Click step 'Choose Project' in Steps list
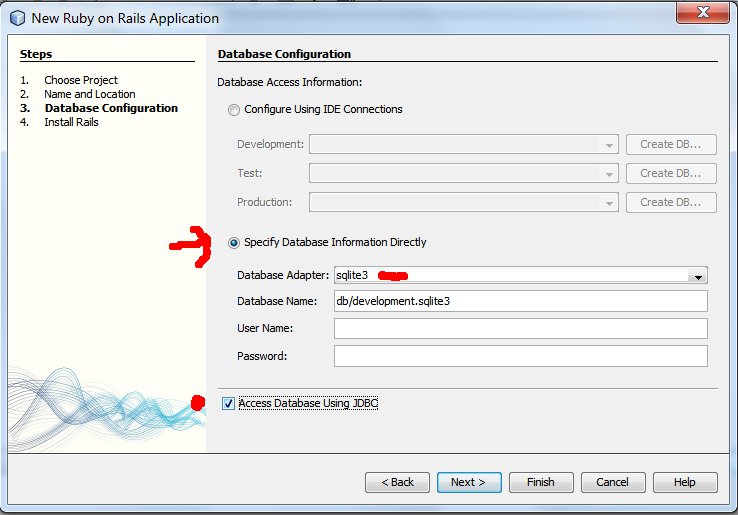Image resolution: width=738 pixels, height=515 pixels. point(81,80)
